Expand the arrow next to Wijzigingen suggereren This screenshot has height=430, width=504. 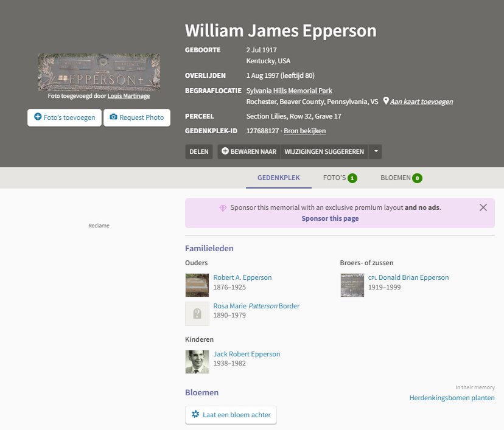coord(376,151)
